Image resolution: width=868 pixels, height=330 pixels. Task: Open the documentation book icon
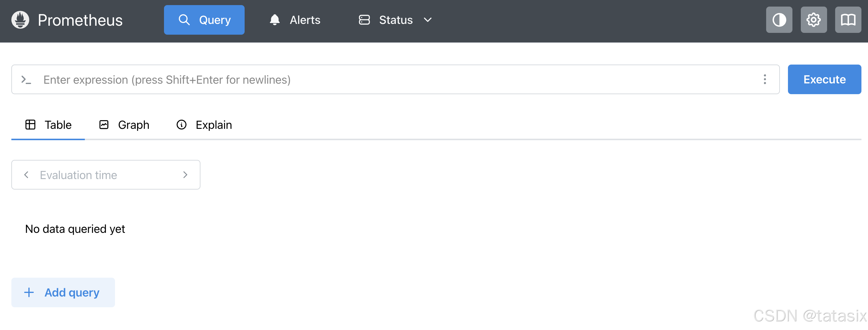[x=848, y=20]
